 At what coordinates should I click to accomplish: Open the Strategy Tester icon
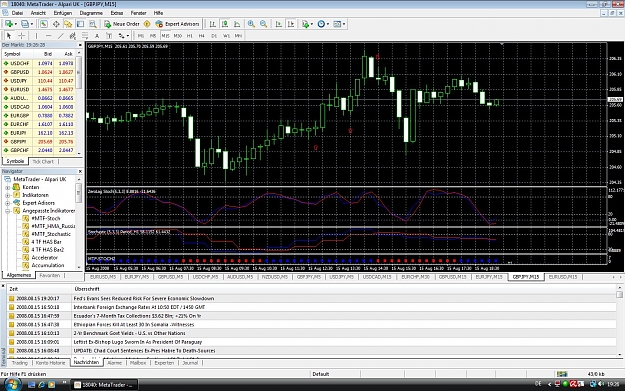point(93,24)
